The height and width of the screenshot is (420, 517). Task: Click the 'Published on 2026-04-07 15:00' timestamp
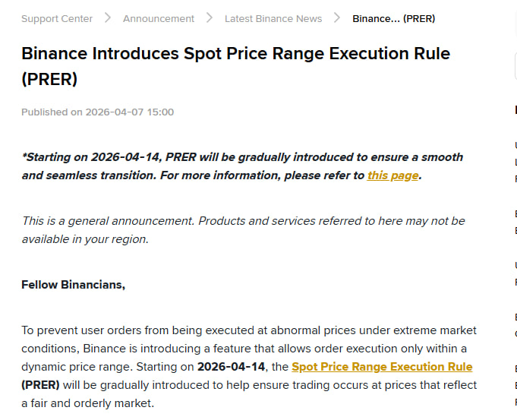(97, 112)
